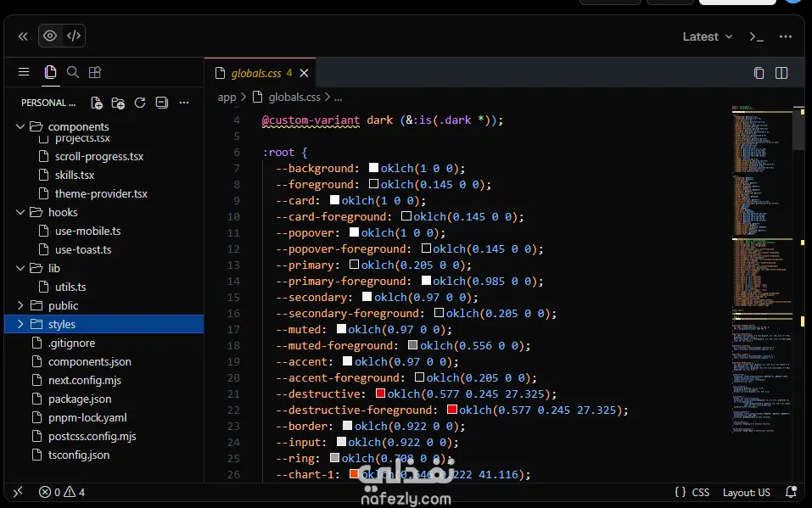The image size is (812, 508).
Task: Split the editor to the right
Action: (x=781, y=73)
